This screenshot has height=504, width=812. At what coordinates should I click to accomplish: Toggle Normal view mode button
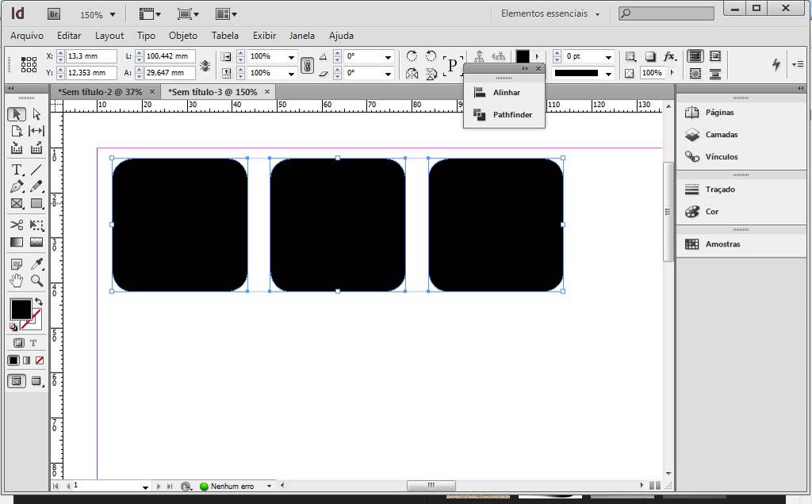click(17, 381)
